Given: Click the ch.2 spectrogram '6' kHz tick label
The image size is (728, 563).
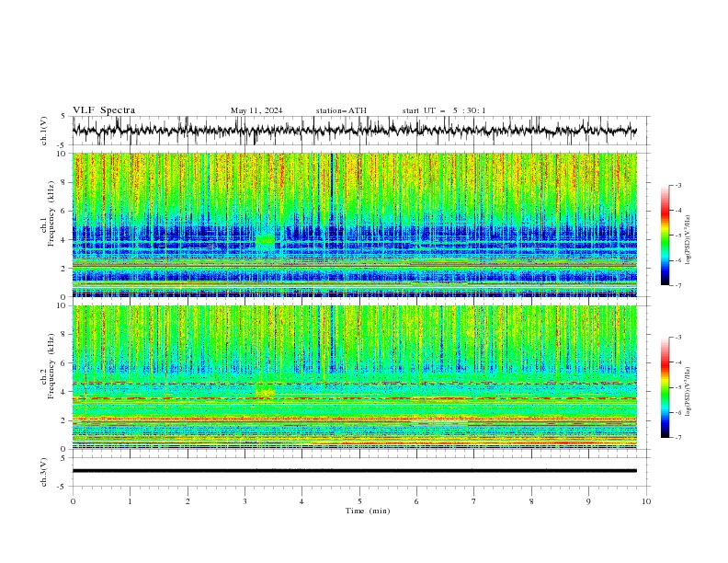Looking at the screenshot, I should (x=64, y=363).
